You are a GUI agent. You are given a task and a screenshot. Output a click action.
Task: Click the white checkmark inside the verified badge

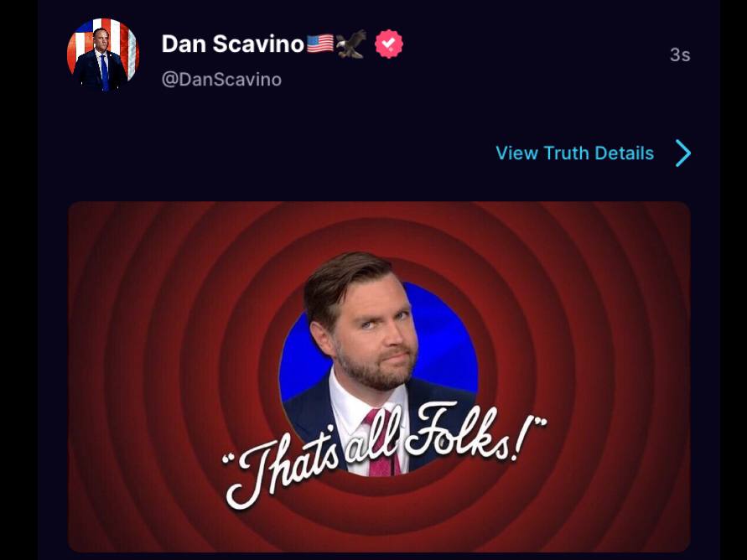389,44
